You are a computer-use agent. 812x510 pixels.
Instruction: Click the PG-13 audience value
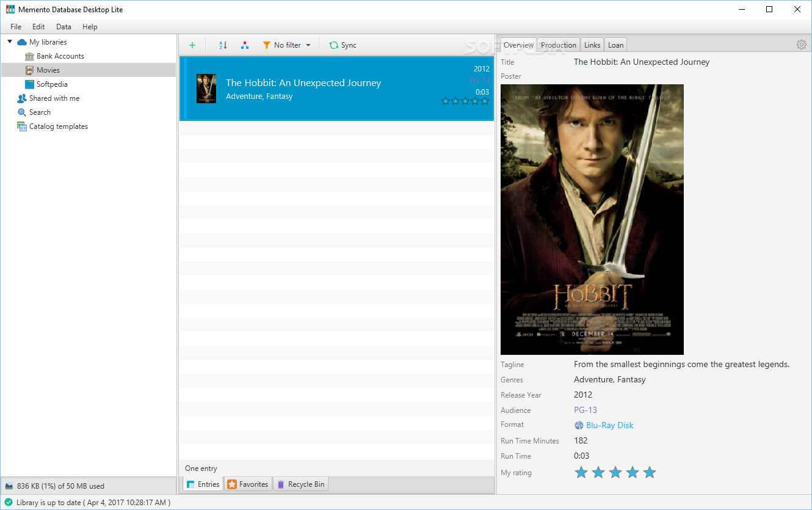tap(585, 410)
